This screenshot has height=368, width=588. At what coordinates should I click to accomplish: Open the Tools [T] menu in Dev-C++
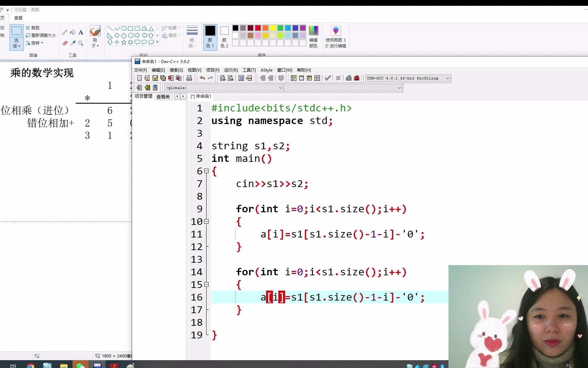tap(249, 70)
